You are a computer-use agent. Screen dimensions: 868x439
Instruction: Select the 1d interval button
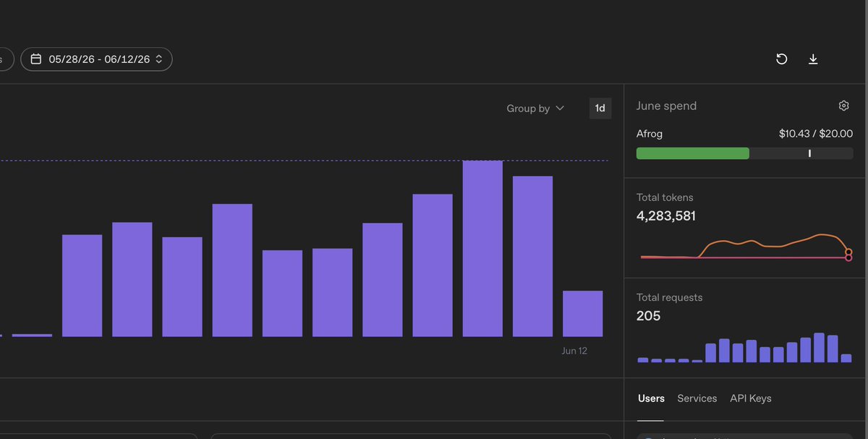(600, 108)
